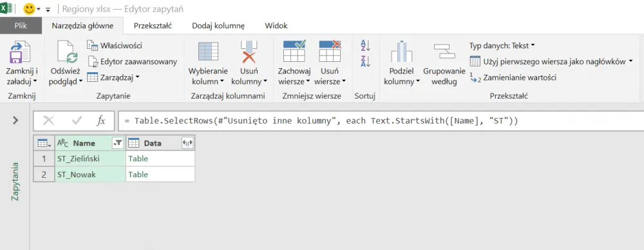Launch Edytor zaawansowany
The width and height of the screenshot is (644, 250).
[133, 61]
